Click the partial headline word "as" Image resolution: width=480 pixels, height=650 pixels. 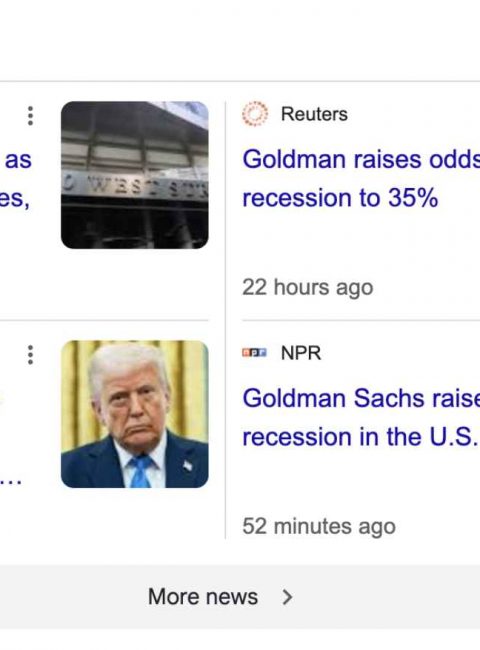click(18, 160)
